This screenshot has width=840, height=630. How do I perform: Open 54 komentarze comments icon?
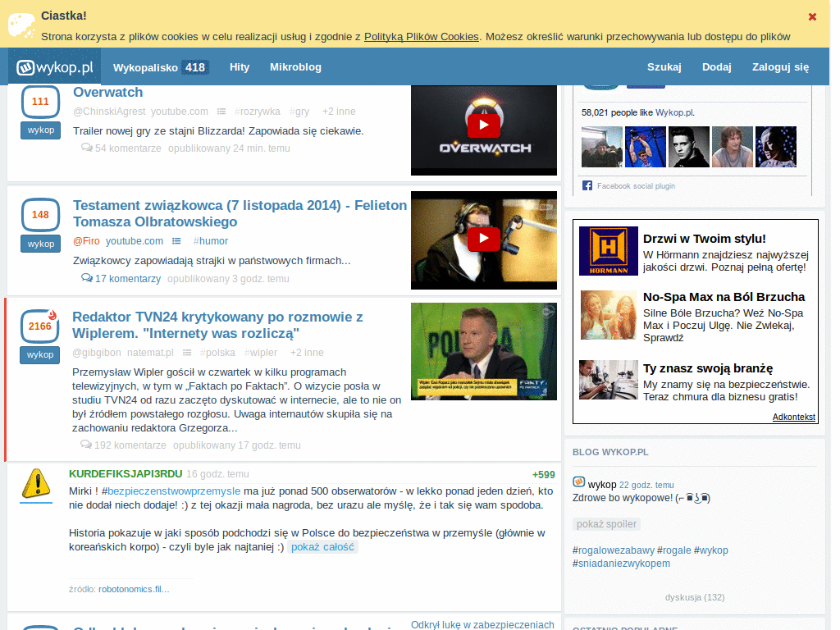pos(86,148)
